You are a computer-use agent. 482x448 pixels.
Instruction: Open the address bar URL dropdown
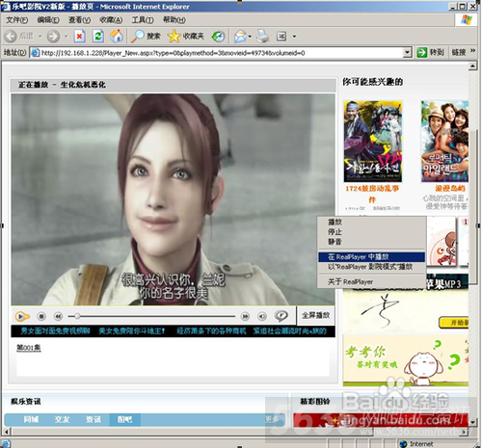pos(407,52)
